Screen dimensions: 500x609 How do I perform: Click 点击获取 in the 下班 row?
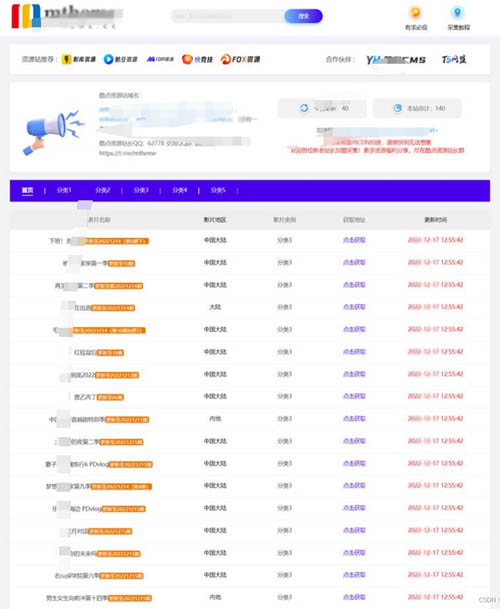coord(354,240)
